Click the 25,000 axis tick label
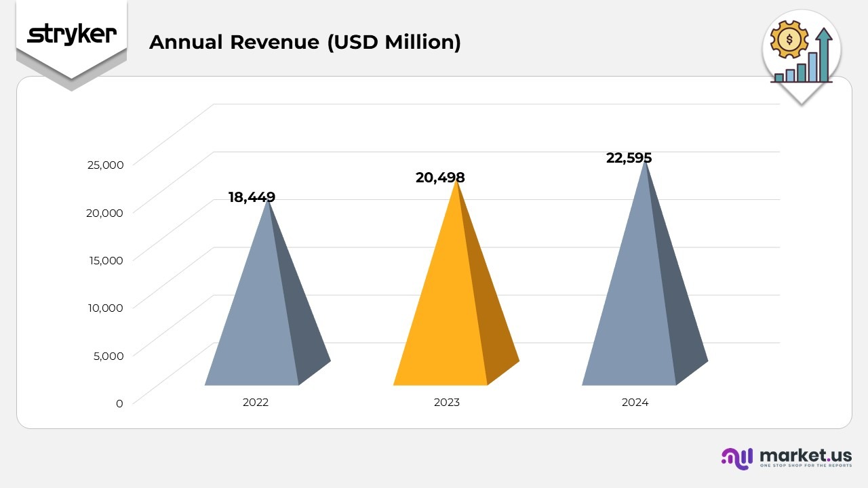The width and height of the screenshot is (868, 488). pyautogui.click(x=104, y=165)
